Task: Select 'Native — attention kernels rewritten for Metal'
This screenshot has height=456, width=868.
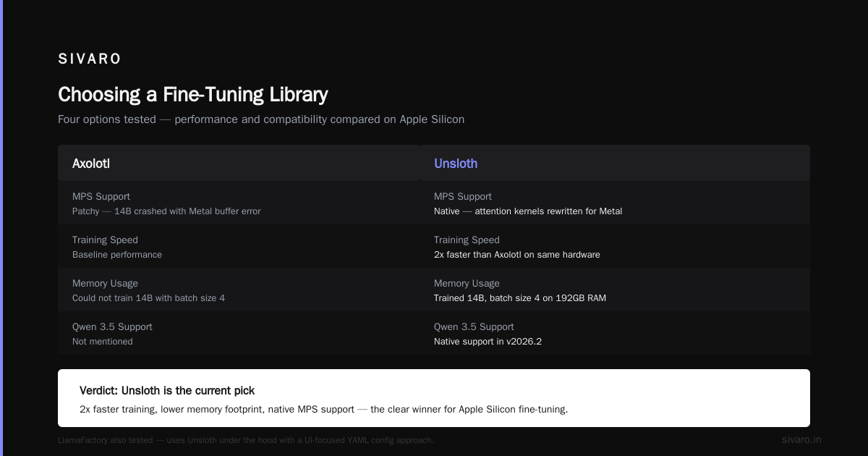Action: (x=528, y=211)
